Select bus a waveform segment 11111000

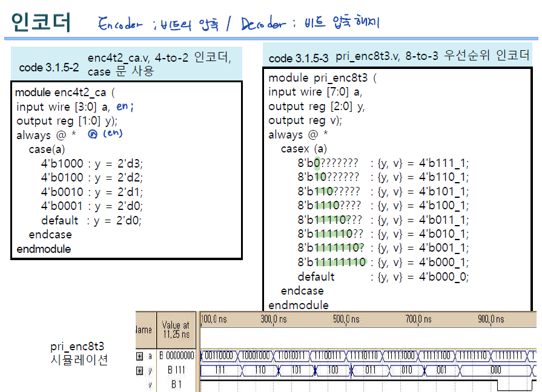pyautogui.click(x=400, y=355)
